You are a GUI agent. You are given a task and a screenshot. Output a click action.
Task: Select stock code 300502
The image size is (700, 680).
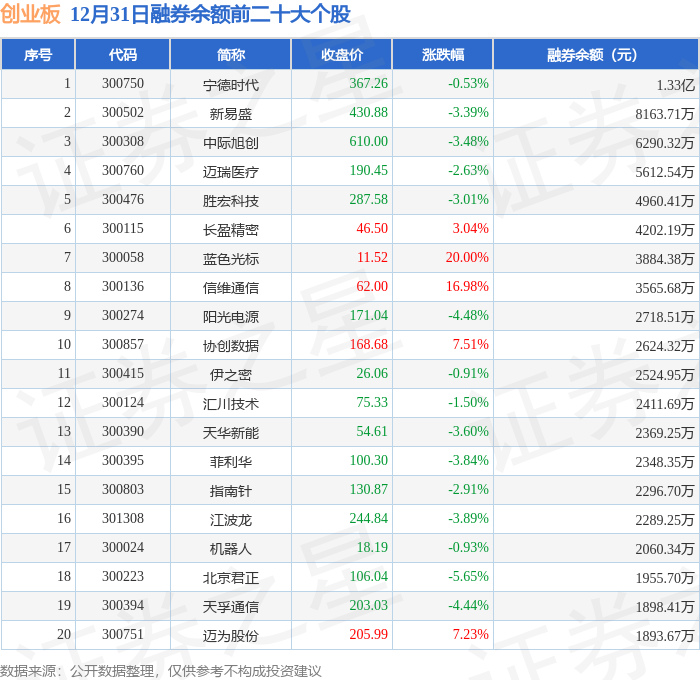(123, 113)
